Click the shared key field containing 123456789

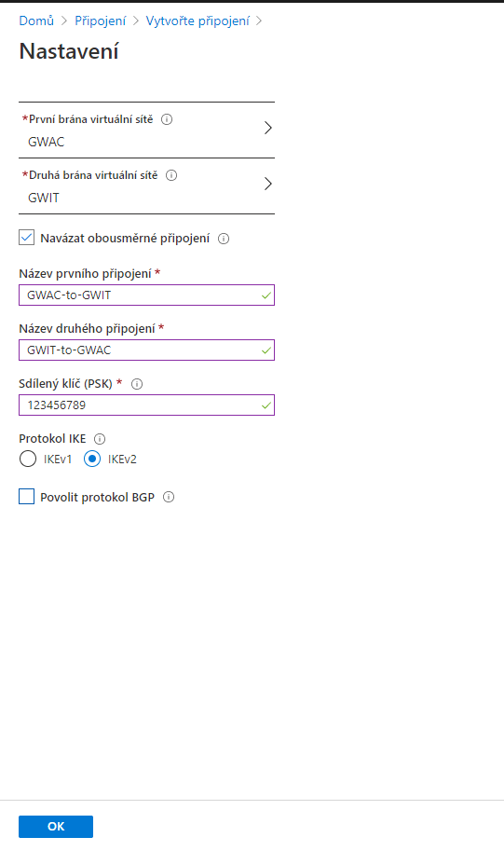pyautogui.click(x=146, y=405)
